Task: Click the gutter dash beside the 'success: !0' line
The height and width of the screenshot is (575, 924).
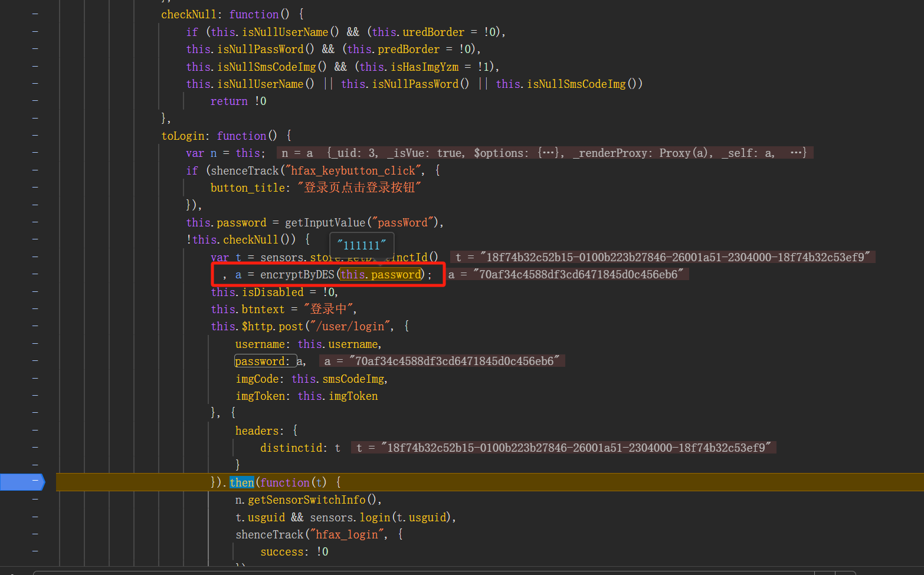Action: click(x=35, y=551)
